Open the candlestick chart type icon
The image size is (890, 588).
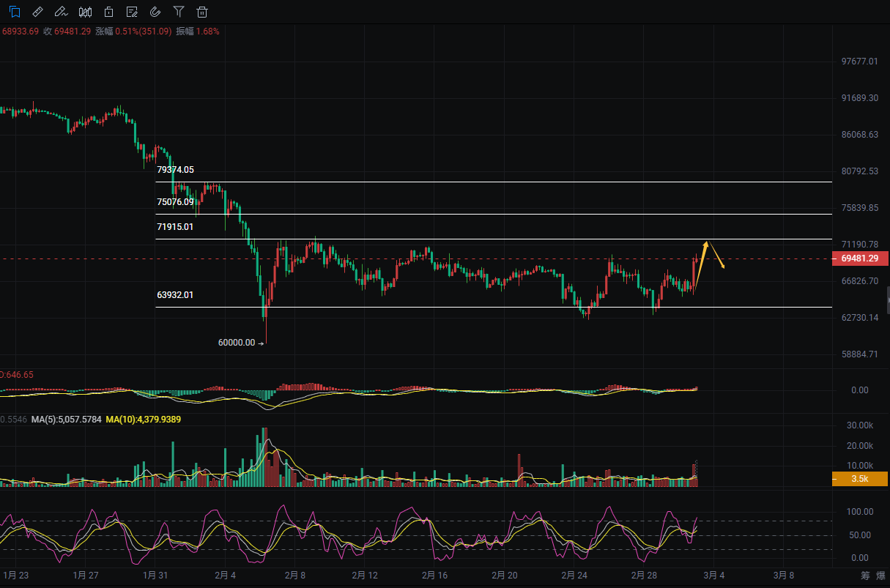click(85, 12)
